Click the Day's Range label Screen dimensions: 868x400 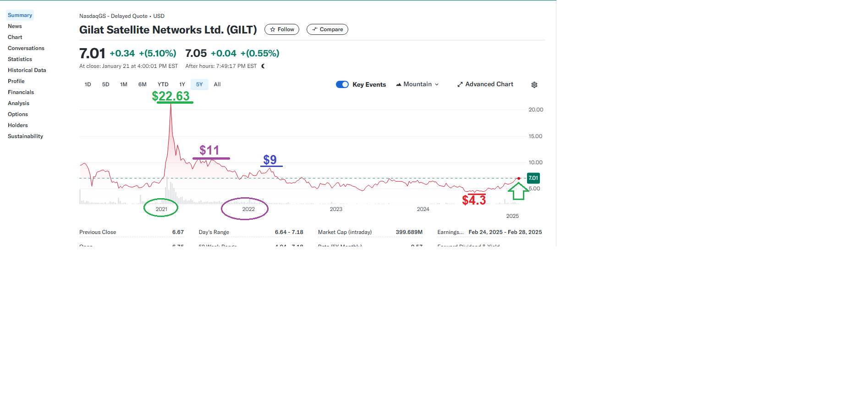pyautogui.click(x=214, y=232)
